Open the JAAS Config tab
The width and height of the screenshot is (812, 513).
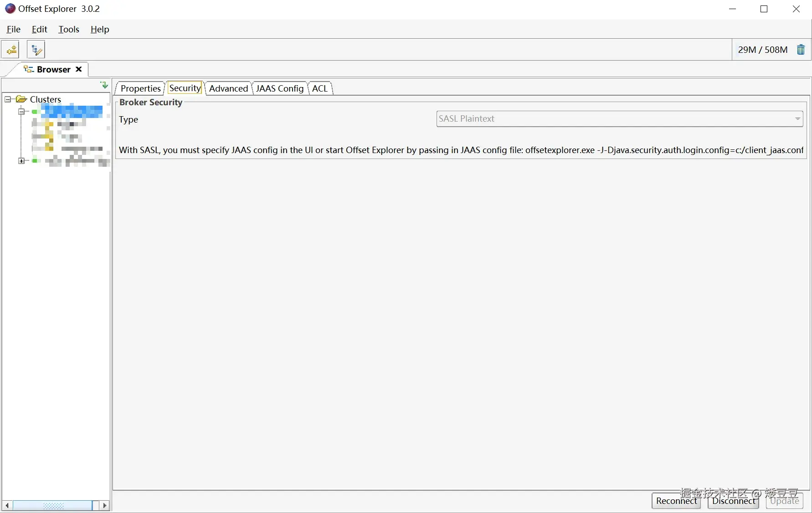[x=280, y=88]
